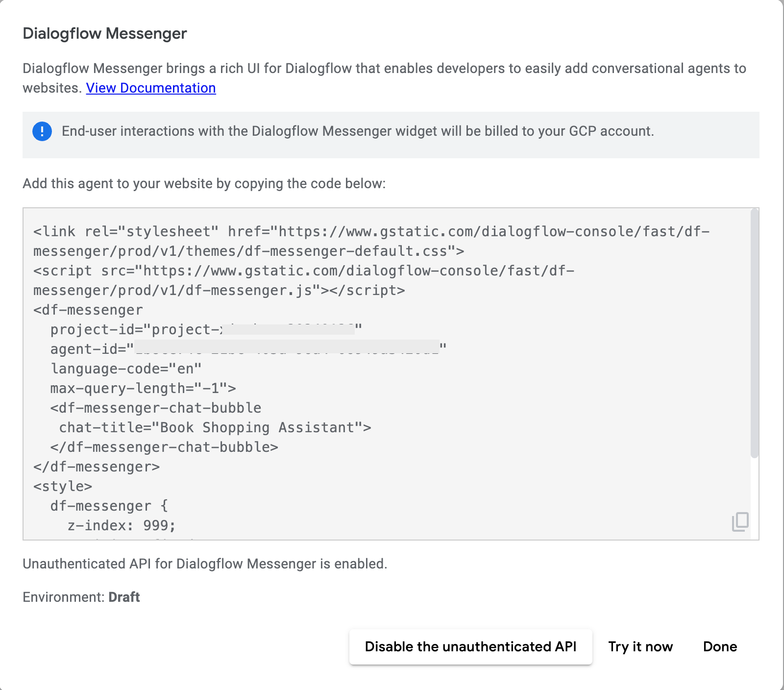Click the code box vertical scrollbar
Image resolution: width=784 pixels, height=690 pixels.
(x=755, y=333)
